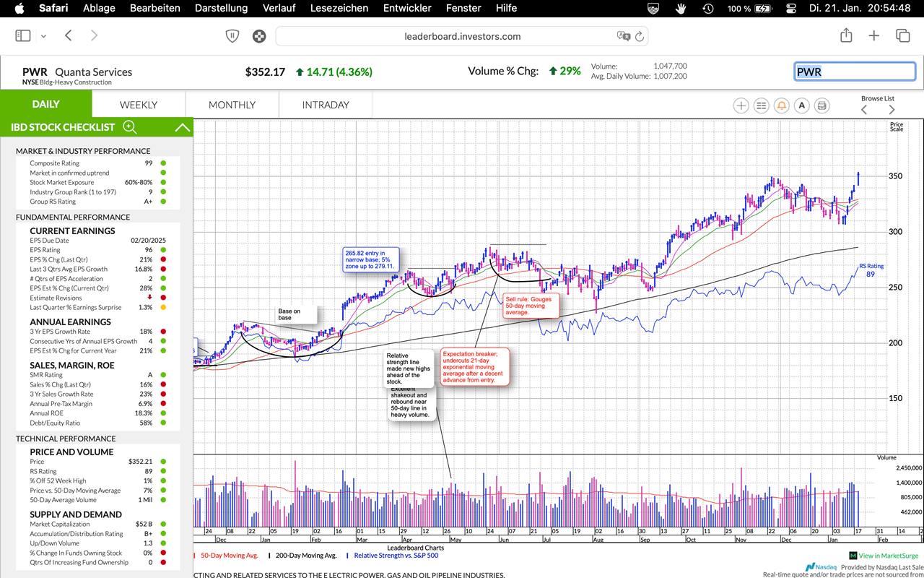
Task: Toggle the Safari sidebar
Action: tap(23, 35)
